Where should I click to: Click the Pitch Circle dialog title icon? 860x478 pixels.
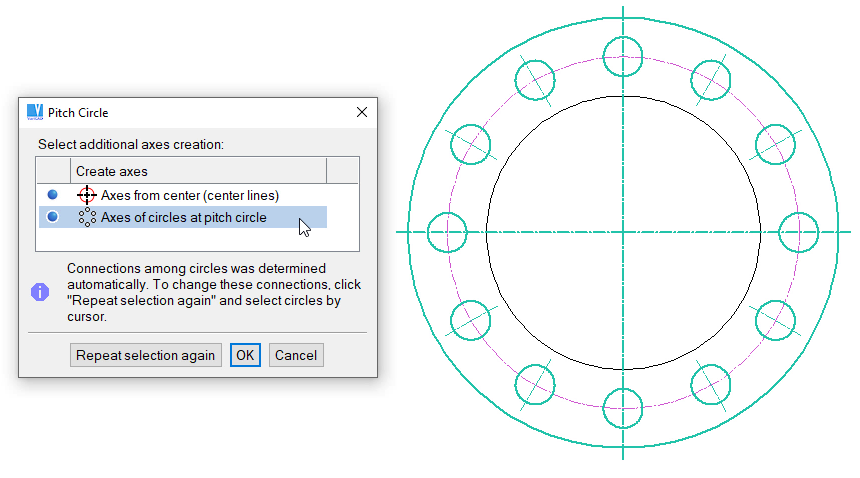pyautogui.click(x=35, y=112)
